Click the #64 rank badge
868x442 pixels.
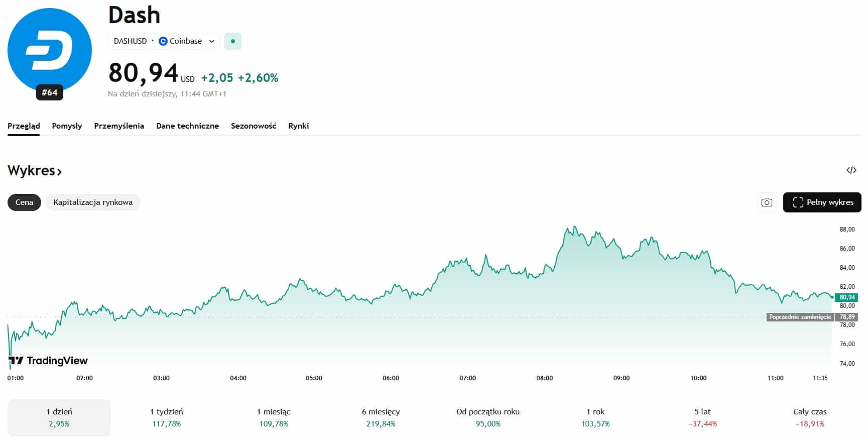tap(49, 92)
